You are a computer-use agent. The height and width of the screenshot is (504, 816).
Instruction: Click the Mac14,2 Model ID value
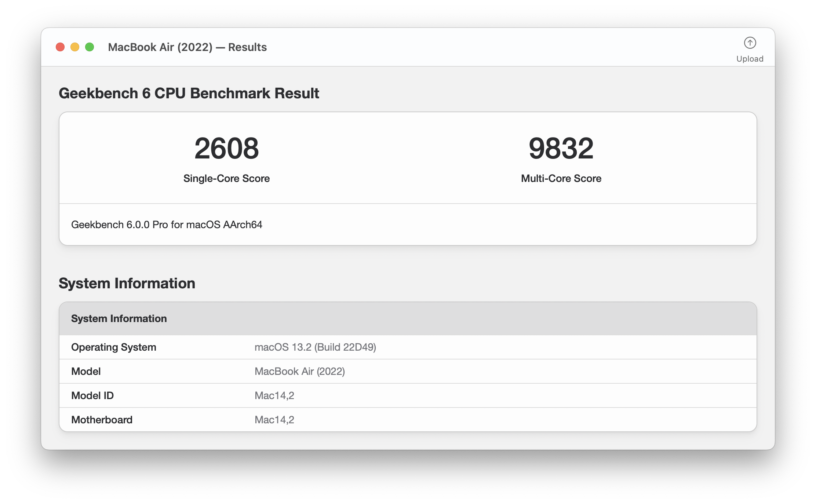(x=274, y=395)
